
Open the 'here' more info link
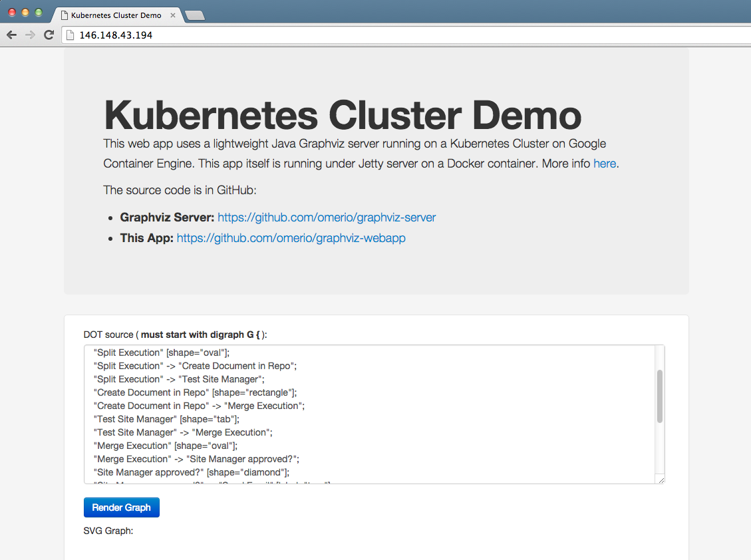pos(605,164)
